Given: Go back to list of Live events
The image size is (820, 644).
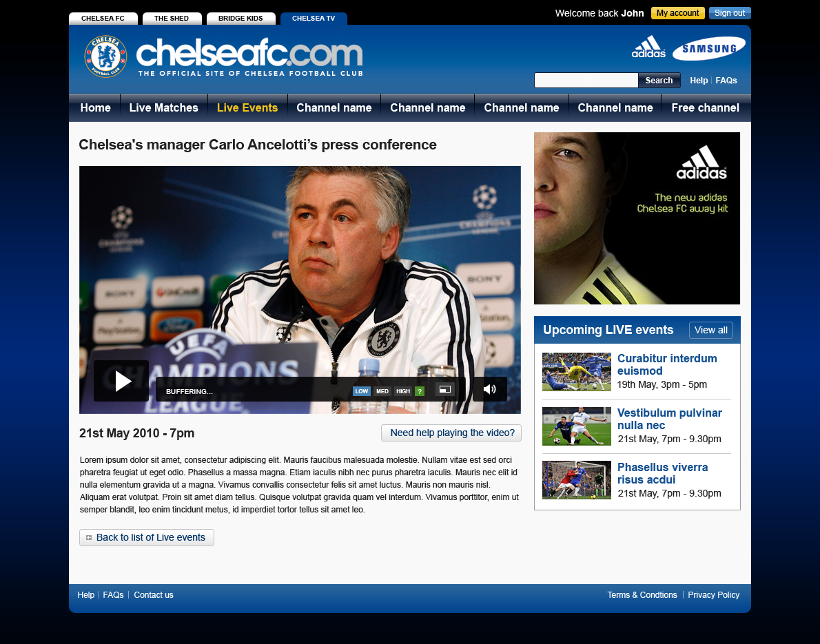Looking at the screenshot, I should pos(146,537).
